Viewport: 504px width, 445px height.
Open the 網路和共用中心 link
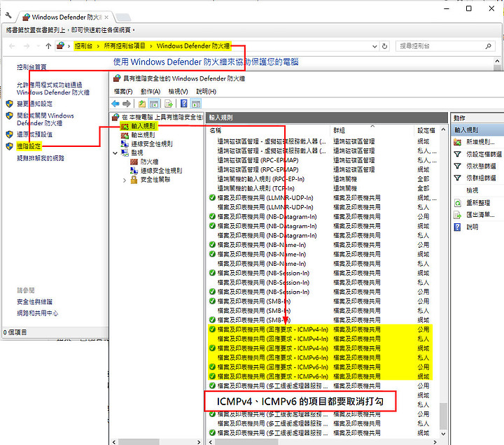coord(37,313)
